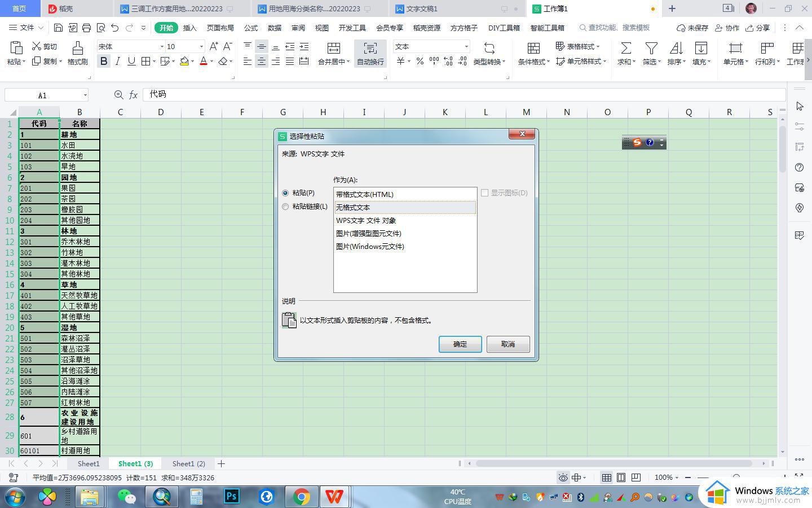812x508 pixels.
Task: Click the fx insert function icon
Action: click(134, 95)
